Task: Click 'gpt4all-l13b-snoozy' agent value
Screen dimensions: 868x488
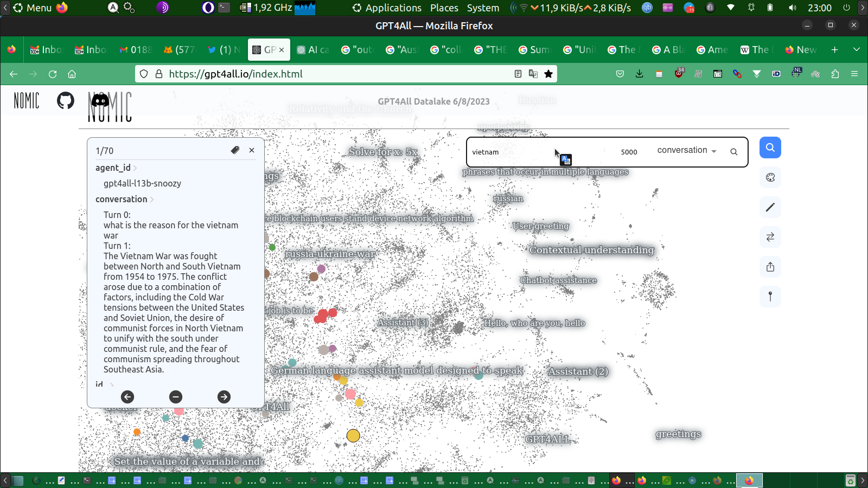Action: (x=142, y=183)
